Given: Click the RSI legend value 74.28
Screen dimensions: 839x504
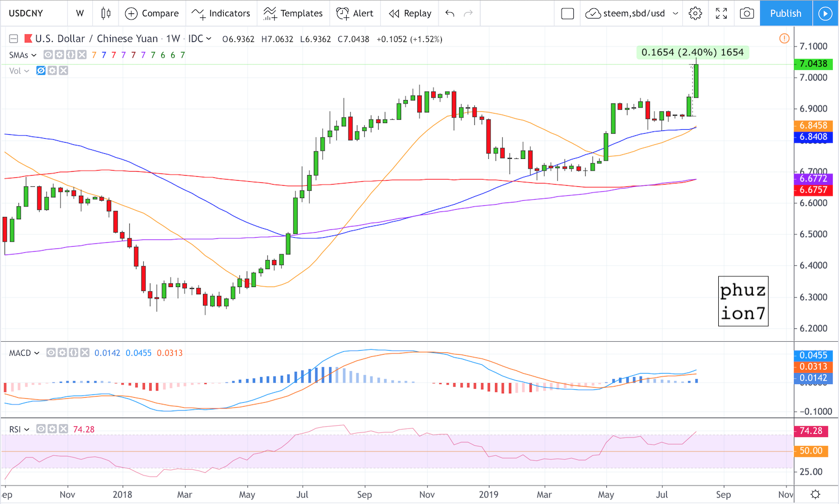Looking at the screenshot, I should (x=84, y=430).
